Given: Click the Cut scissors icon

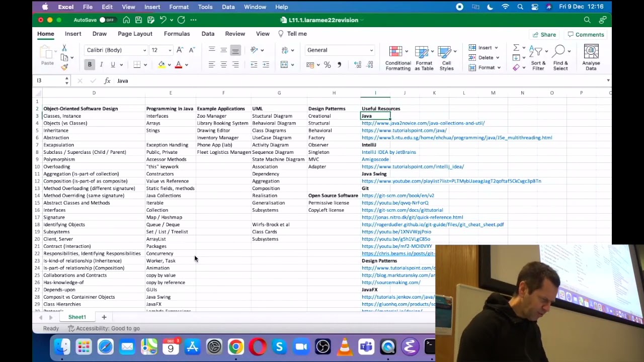Looking at the screenshot, I should tap(64, 48).
